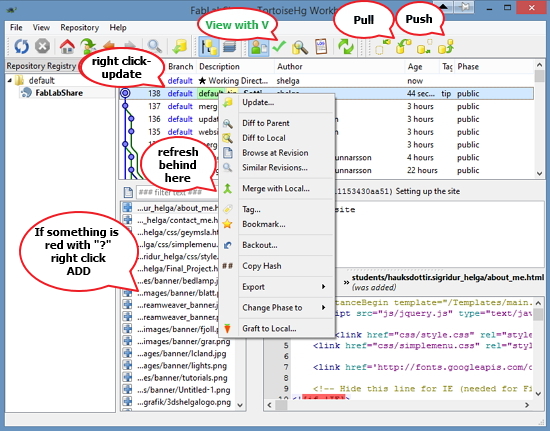Viewport: 550px width, 431px height.
Task: Choose Bookmark... from the context menu
Action: tap(276, 224)
